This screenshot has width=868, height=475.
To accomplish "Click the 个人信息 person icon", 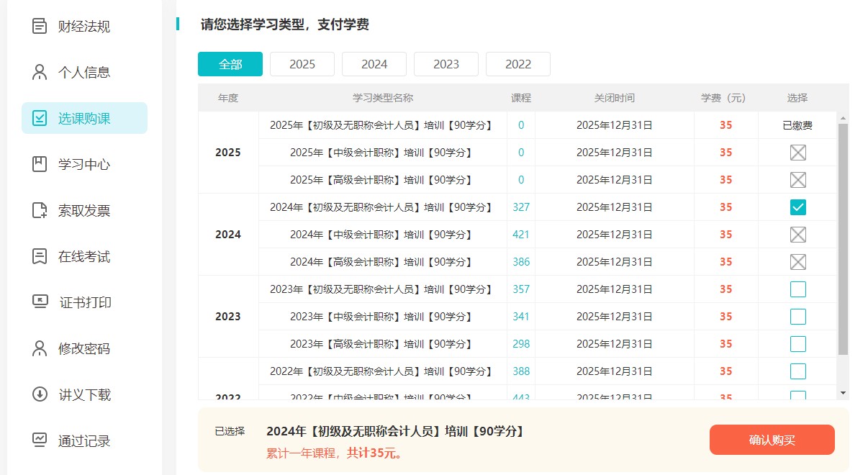I will click(40, 73).
